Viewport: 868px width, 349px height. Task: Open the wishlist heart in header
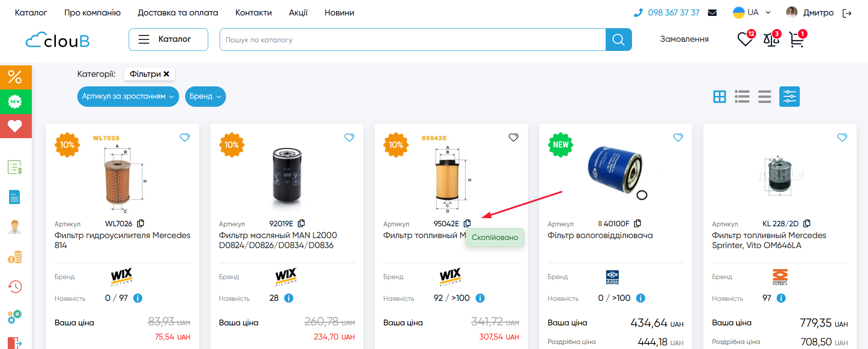tap(744, 40)
